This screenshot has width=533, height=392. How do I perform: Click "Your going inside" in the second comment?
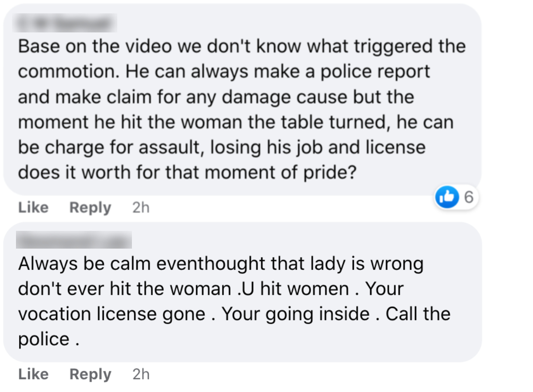coord(295,314)
